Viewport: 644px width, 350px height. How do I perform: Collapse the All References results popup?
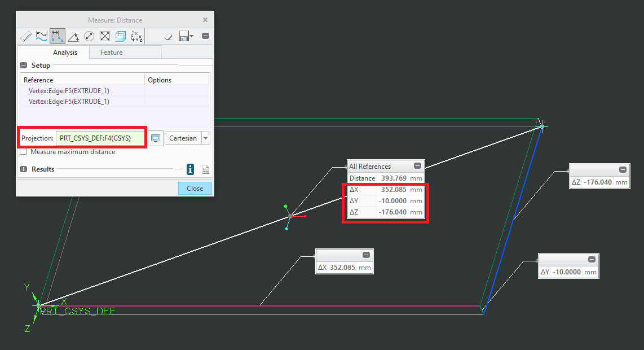[418, 165]
